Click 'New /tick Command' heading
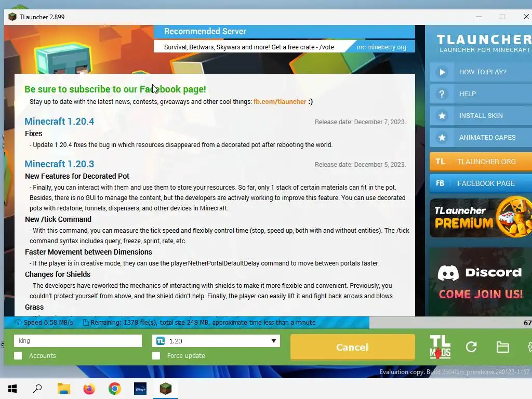Screen dimensions: 532x399 58,219
